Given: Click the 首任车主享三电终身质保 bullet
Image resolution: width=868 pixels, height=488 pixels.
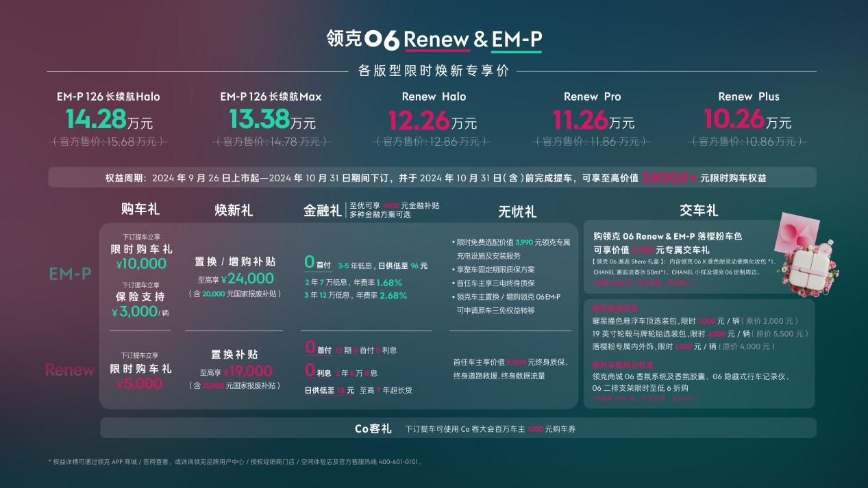Looking at the screenshot, I should click(x=493, y=283).
